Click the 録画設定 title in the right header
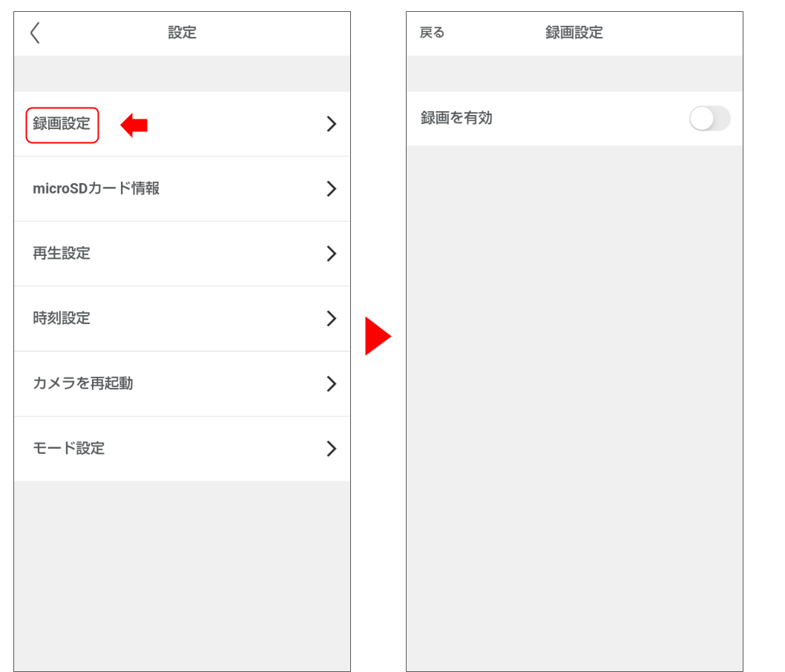785x672 pixels. (574, 33)
